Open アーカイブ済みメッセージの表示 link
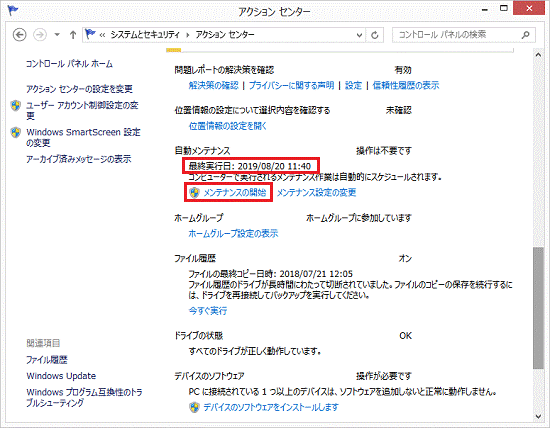 (x=79, y=159)
